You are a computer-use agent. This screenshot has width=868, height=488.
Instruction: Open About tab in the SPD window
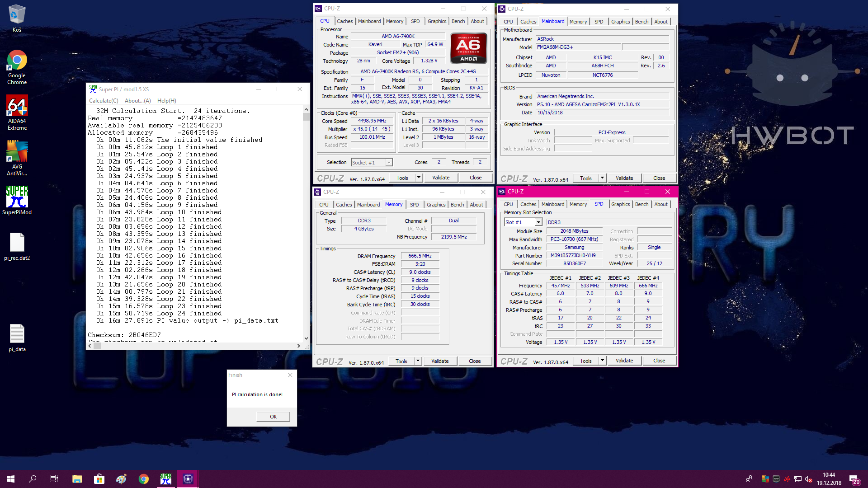point(661,204)
